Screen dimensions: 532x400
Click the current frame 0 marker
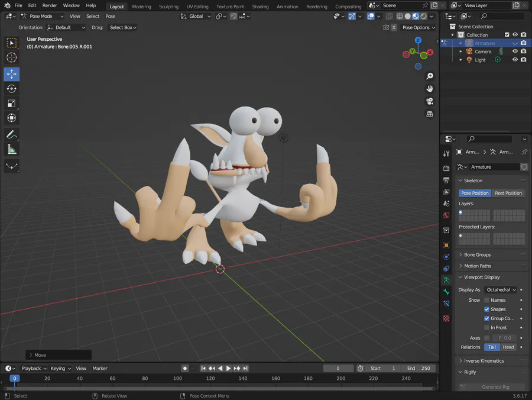coord(15,378)
